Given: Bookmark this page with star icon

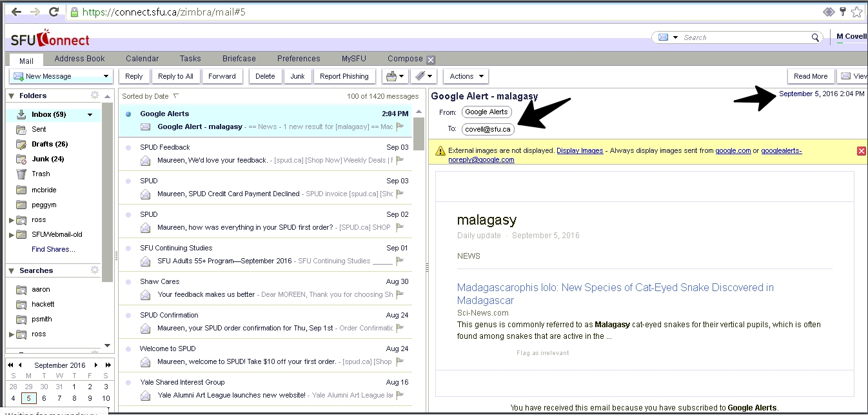Looking at the screenshot, I should (x=856, y=12).
